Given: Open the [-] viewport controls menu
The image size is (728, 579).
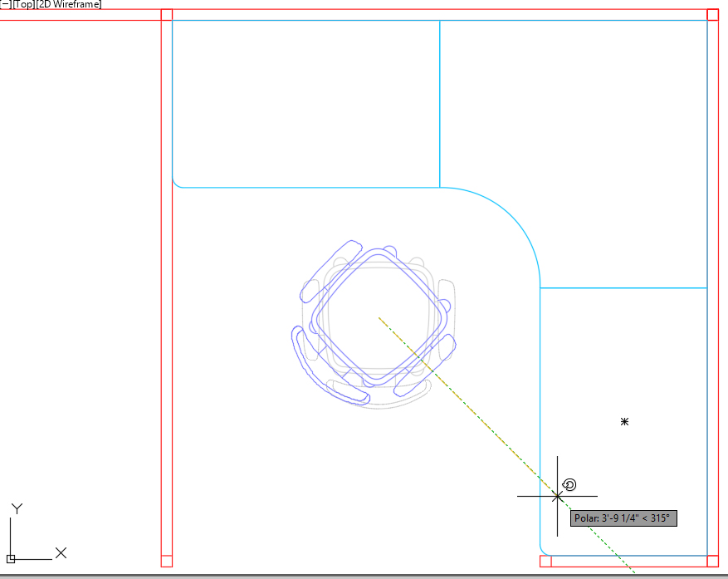Looking at the screenshot, I should [x=5, y=4].
